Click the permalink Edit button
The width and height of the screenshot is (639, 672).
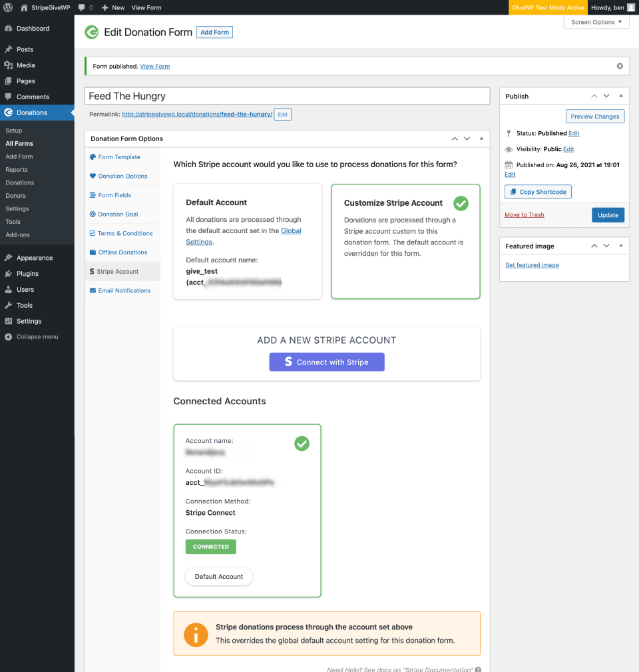point(283,115)
